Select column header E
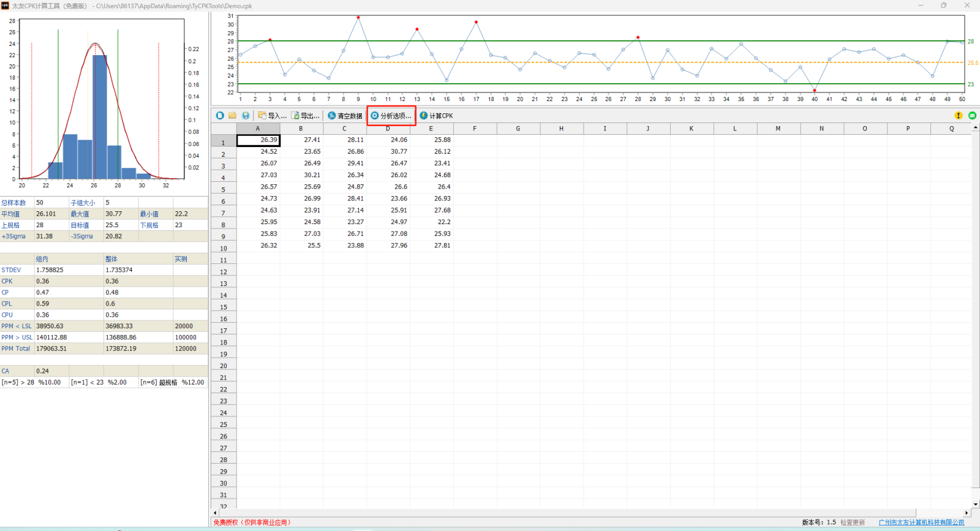980x531 pixels. [x=431, y=129]
